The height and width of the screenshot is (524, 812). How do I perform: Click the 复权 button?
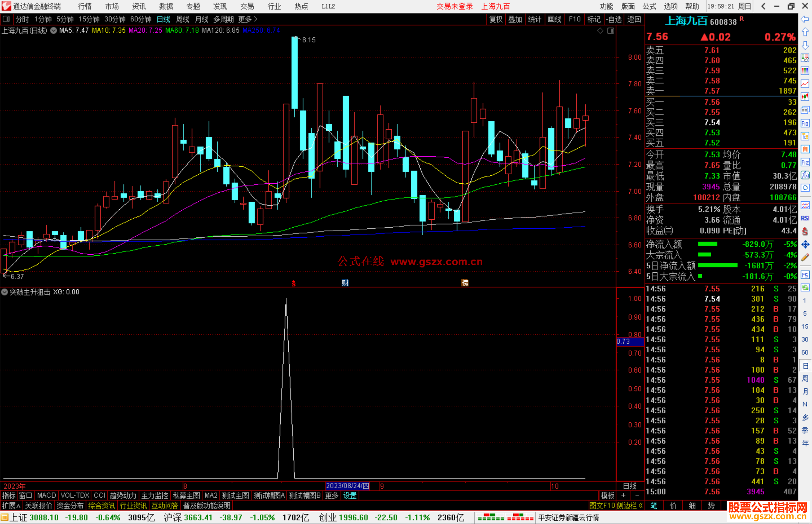(496, 19)
